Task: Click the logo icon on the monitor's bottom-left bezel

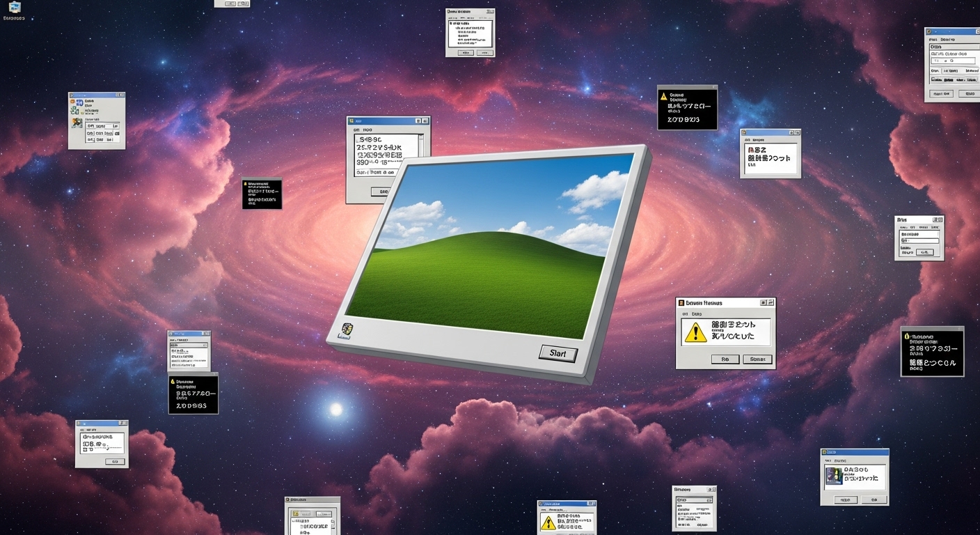Action: [345, 329]
